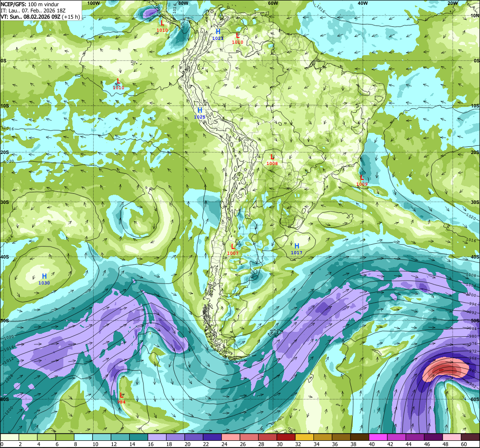This screenshot has height=448, width=480.
Task: Pick the dark blue swatch between 22 and 24
Action: coord(212,437)
